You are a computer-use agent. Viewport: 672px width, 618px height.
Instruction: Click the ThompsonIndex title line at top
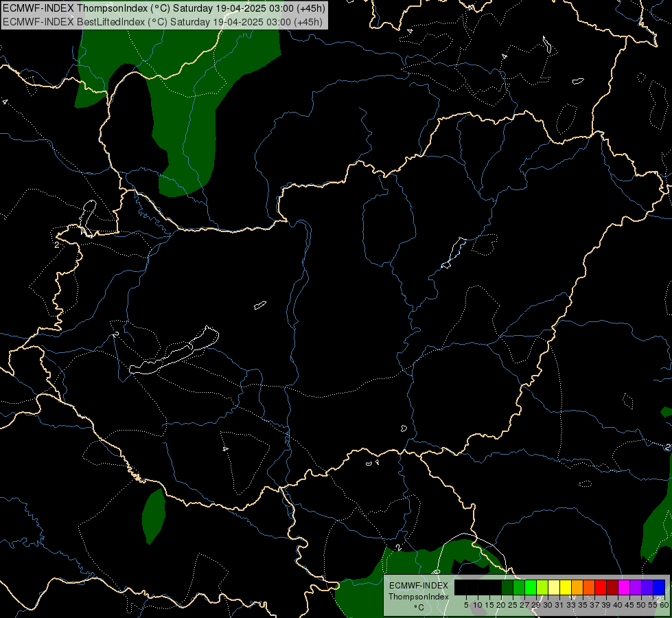[x=164, y=8]
